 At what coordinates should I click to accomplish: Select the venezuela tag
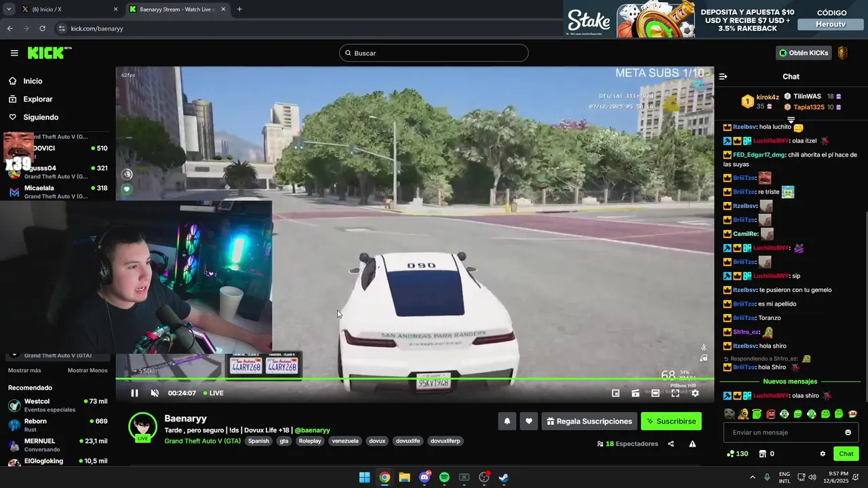tap(344, 441)
